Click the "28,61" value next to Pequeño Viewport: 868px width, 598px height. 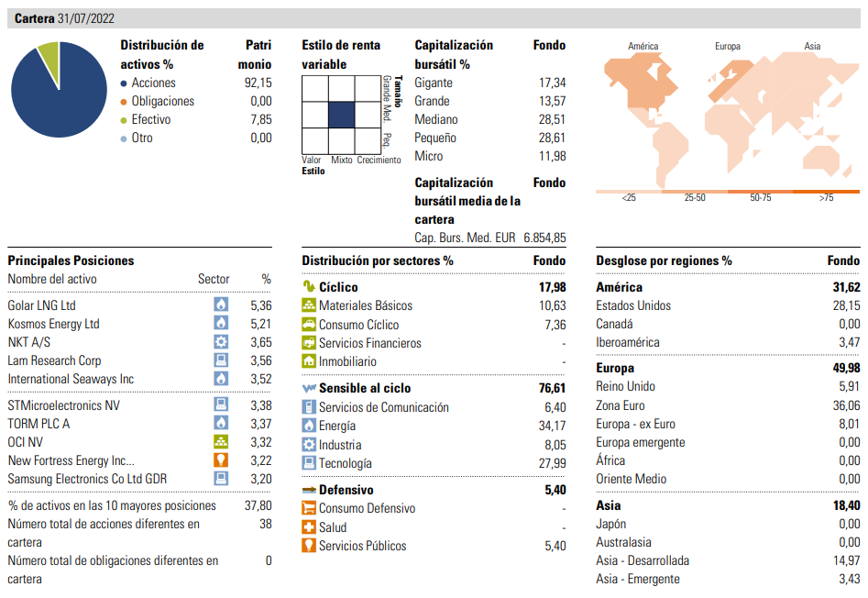click(553, 138)
